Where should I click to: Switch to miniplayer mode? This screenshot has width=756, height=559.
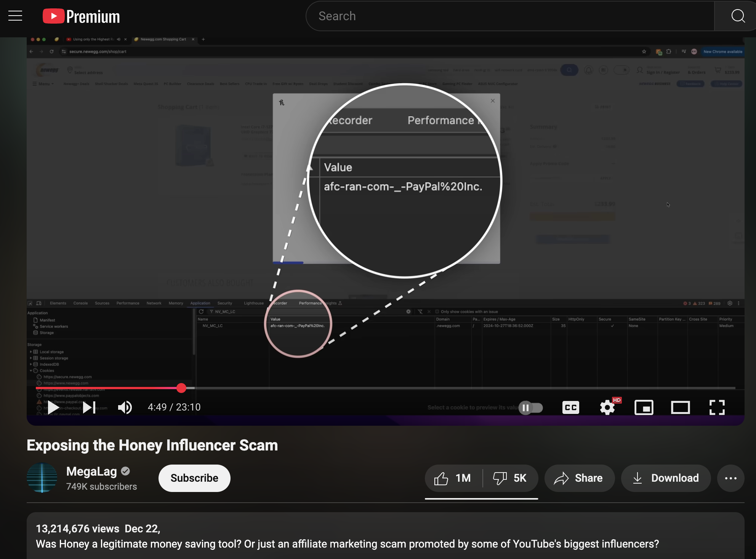(644, 407)
